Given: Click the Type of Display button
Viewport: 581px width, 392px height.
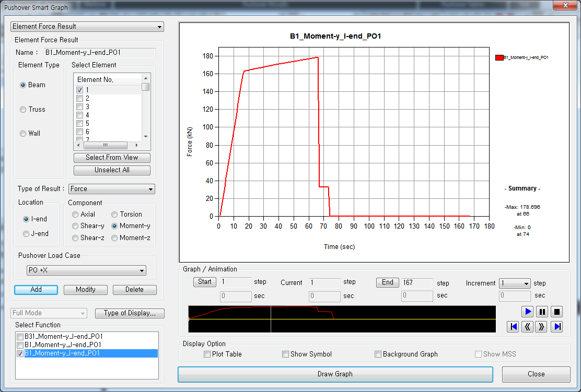Looking at the screenshot, I should pos(130,313).
